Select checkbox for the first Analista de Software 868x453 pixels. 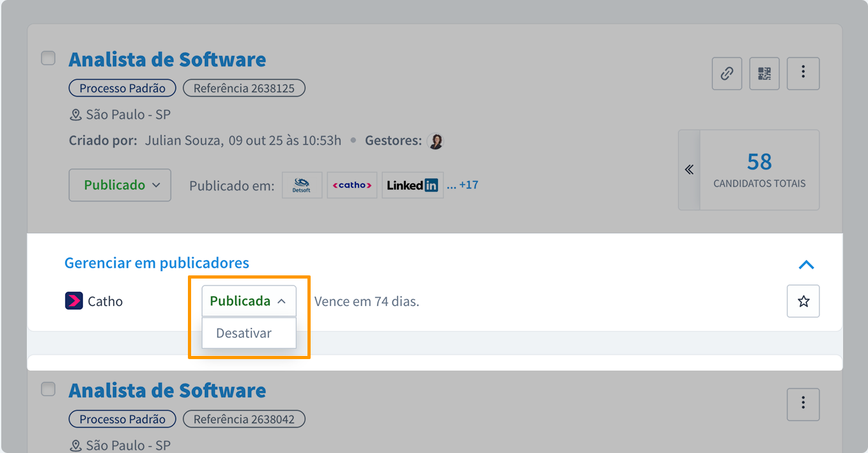click(49, 58)
